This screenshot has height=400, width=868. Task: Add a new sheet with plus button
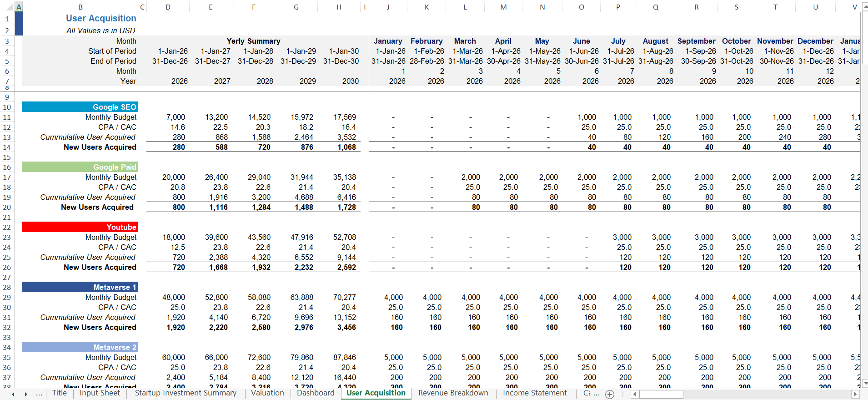(x=610, y=395)
